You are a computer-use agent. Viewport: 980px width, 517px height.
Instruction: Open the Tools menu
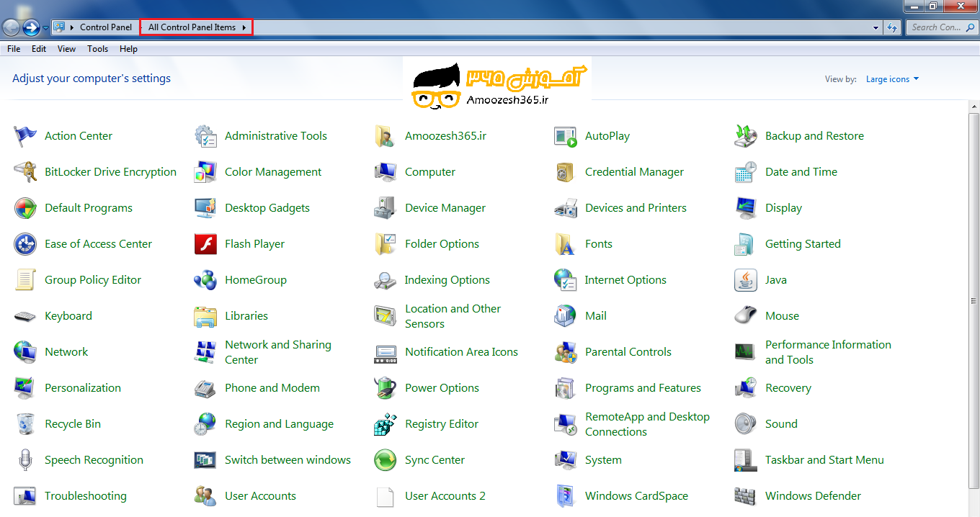point(98,49)
